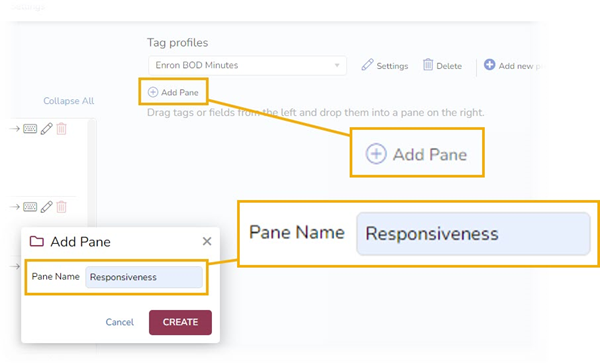Click the Settings pencil icon
Viewport: 600px width, 363px height.
point(367,65)
